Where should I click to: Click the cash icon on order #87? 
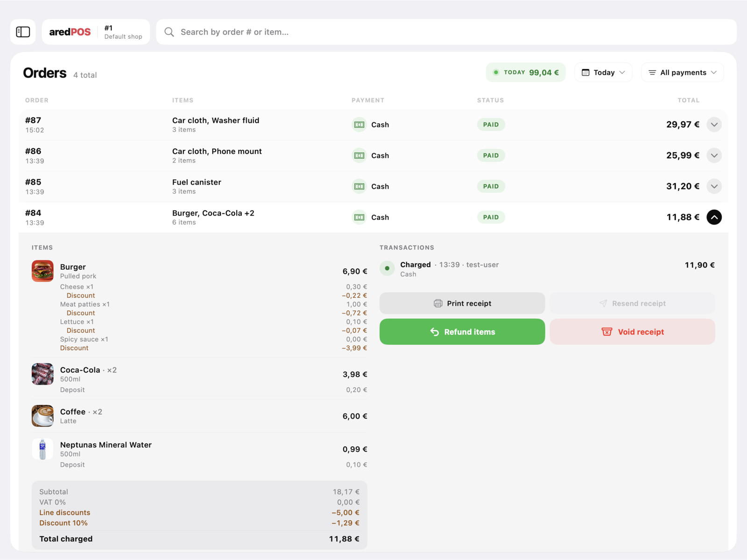click(359, 125)
